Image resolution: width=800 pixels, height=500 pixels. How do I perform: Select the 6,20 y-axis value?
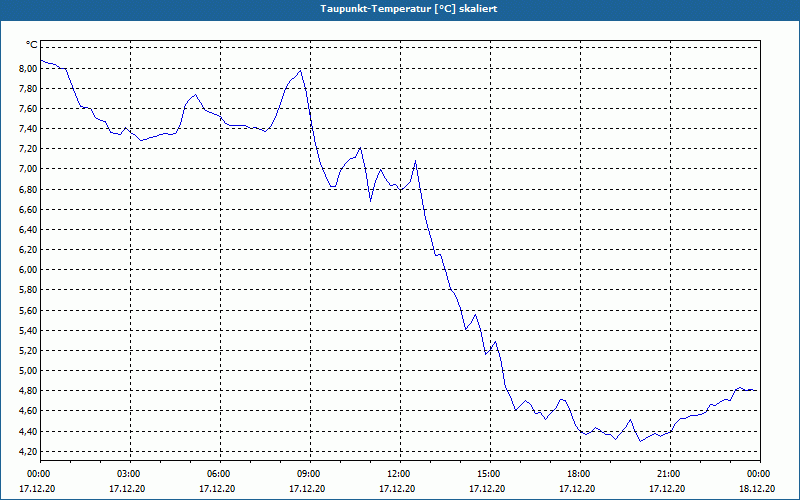point(28,249)
